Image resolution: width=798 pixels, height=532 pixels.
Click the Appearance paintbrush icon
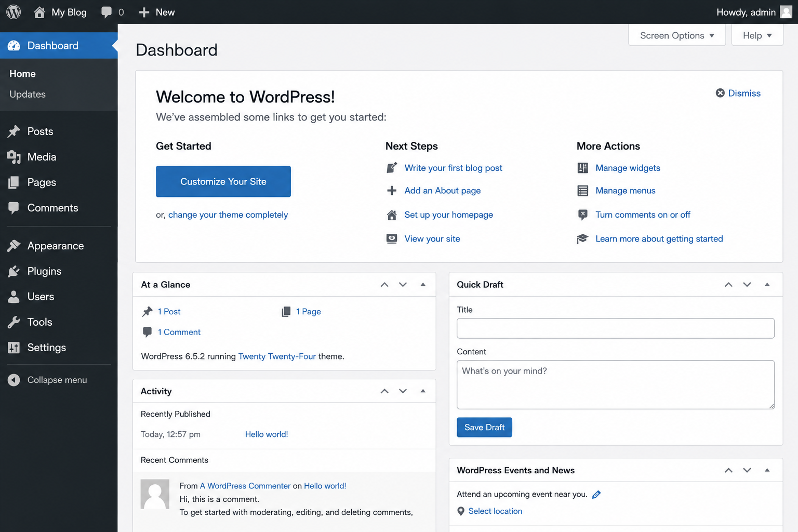coord(14,246)
